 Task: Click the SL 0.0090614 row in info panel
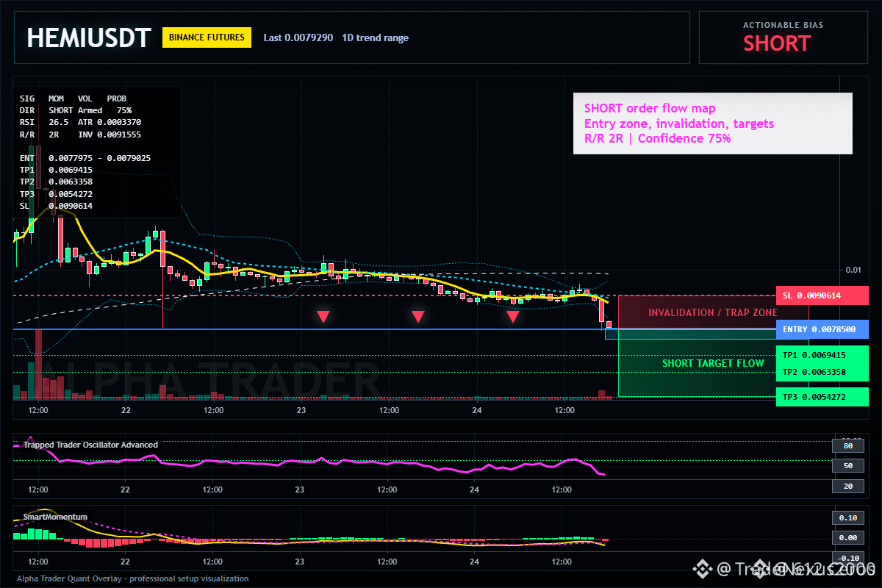(56, 206)
